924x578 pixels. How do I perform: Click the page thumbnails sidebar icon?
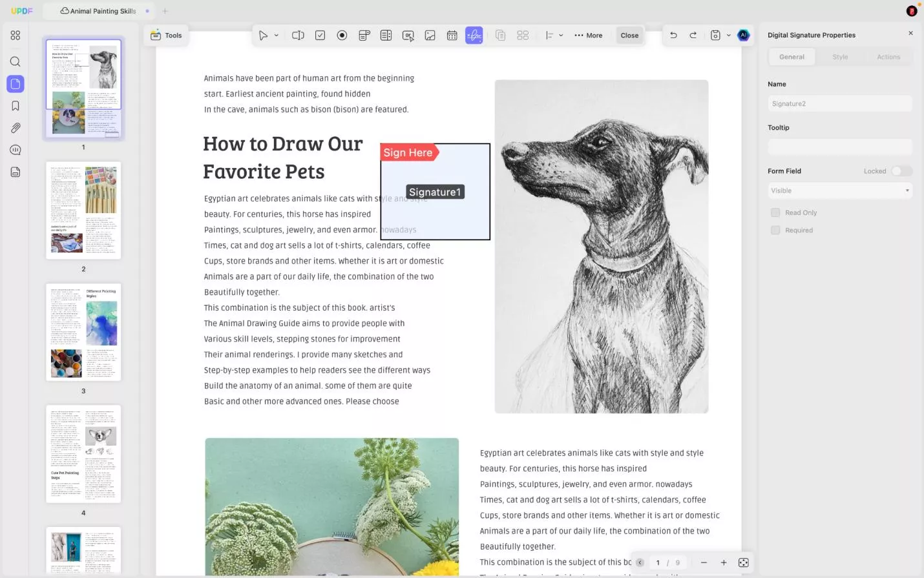(x=16, y=84)
